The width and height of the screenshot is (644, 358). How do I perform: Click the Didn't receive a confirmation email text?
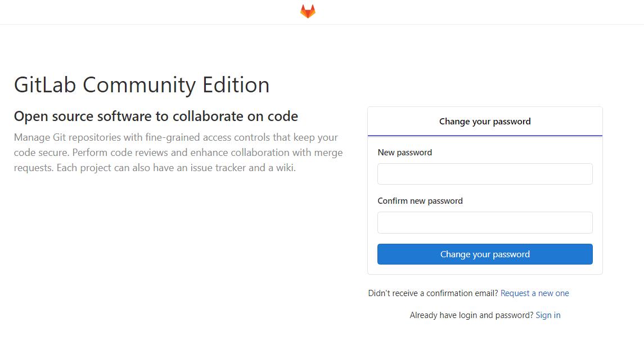click(x=433, y=293)
